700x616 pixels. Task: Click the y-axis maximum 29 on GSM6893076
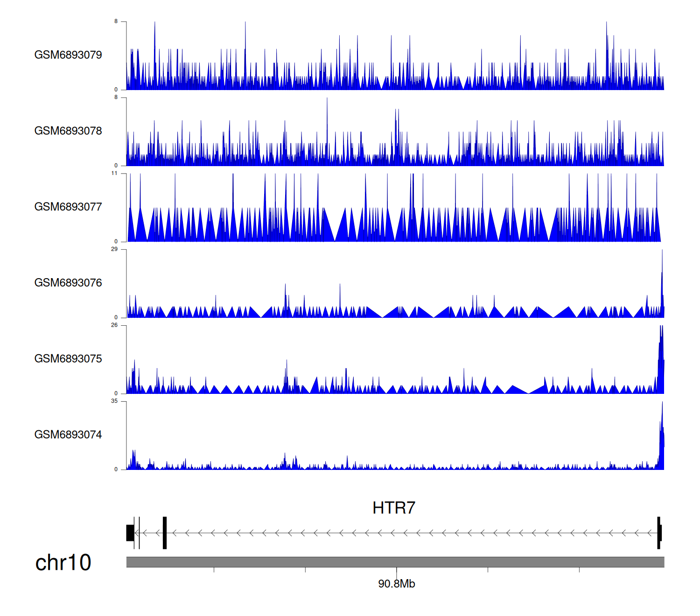click(114, 249)
